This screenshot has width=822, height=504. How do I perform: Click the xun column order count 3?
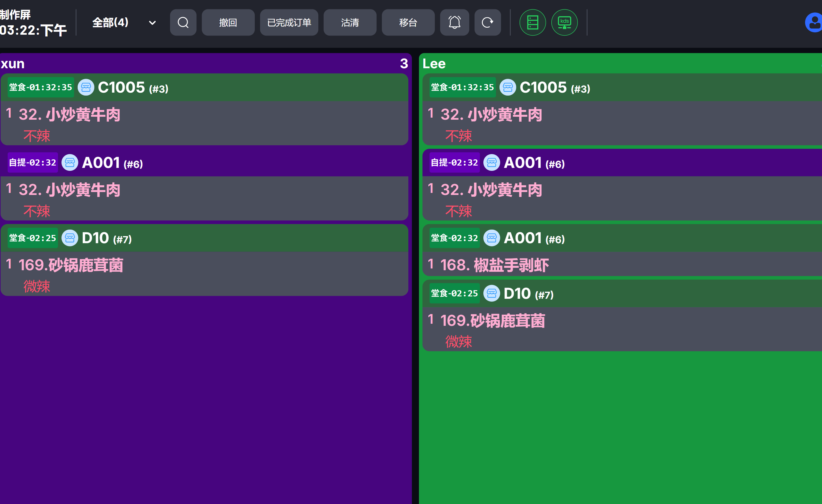pyautogui.click(x=404, y=64)
